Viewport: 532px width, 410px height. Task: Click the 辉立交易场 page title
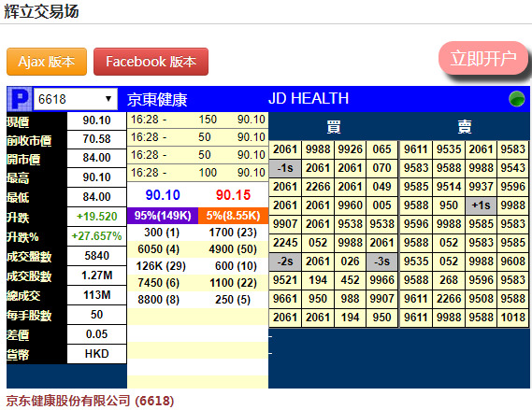pyautogui.click(x=41, y=11)
